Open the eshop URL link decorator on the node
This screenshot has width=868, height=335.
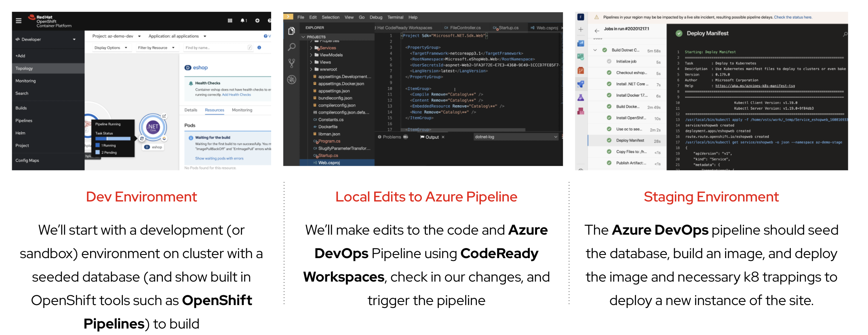pos(164,116)
